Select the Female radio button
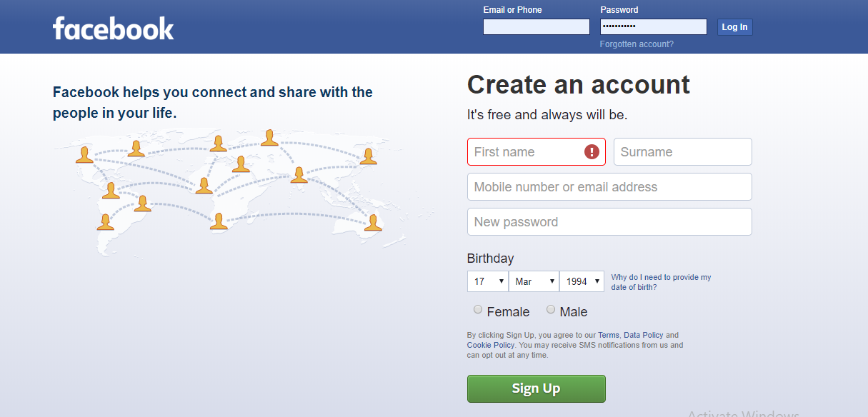Image resolution: width=868 pixels, height=417 pixels. pyautogui.click(x=477, y=308)
